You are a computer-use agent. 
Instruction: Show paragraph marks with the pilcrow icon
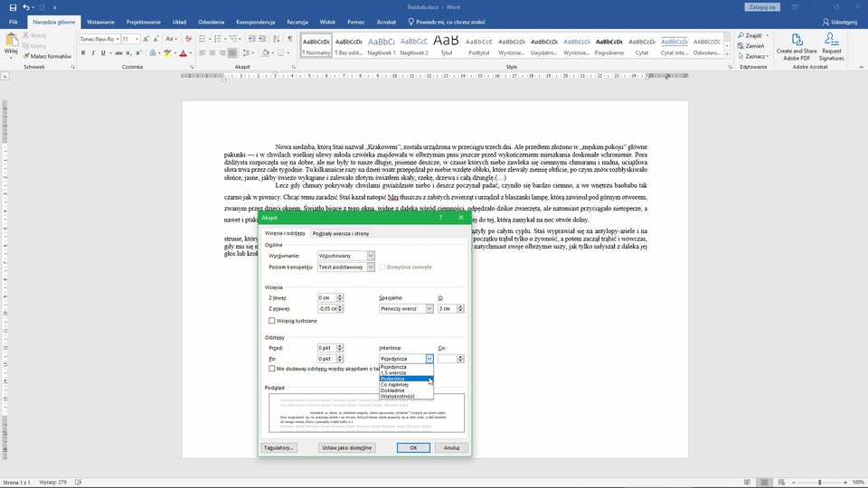pyautogui.click(x=289, y=39)
